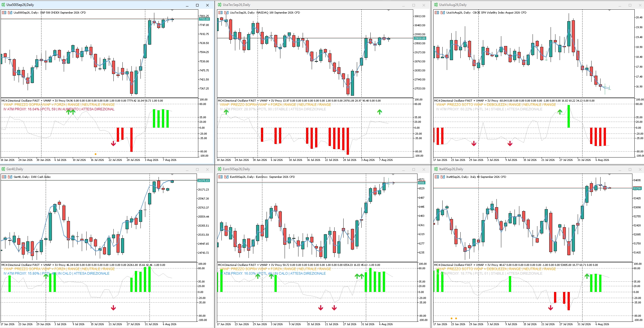Click 'IV ATM PROXY: 16.04%' label on Usa500Sep26

21,109
